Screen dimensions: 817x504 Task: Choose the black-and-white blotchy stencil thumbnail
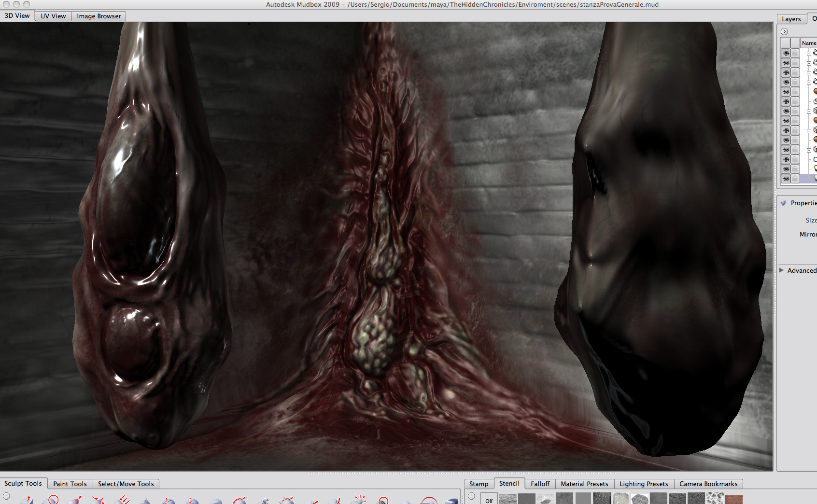click(x=715, y=499)
